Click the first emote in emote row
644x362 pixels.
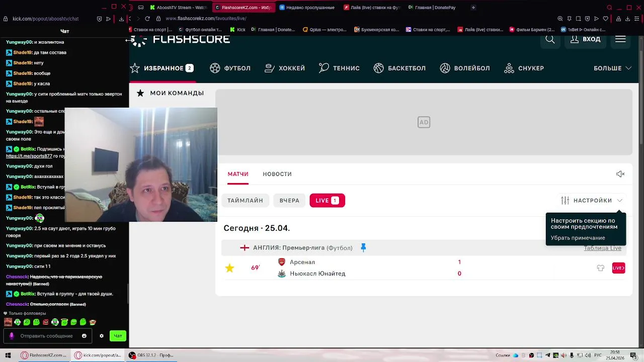pyautogui.click(x=8, y=322)
